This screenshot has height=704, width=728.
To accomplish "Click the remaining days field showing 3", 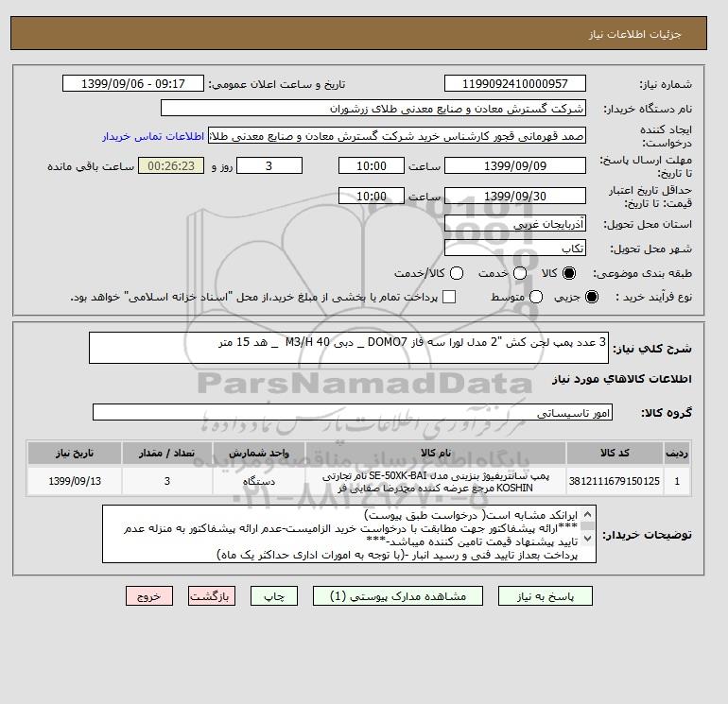I will click(269, 165).
